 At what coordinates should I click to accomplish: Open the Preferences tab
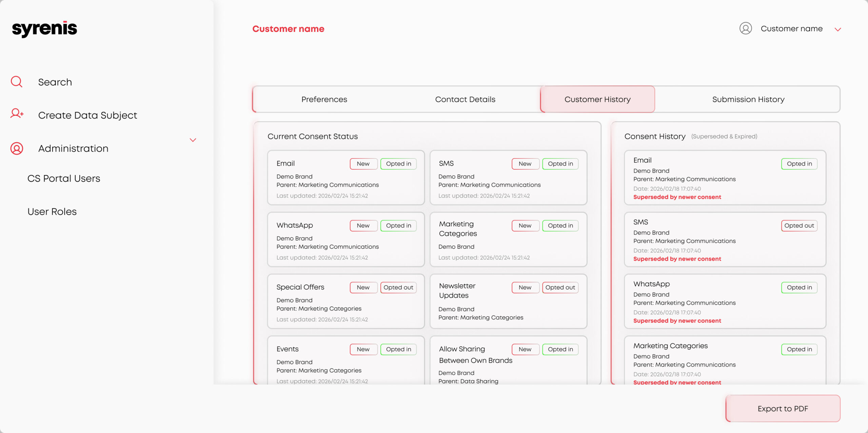coord(324,99)
